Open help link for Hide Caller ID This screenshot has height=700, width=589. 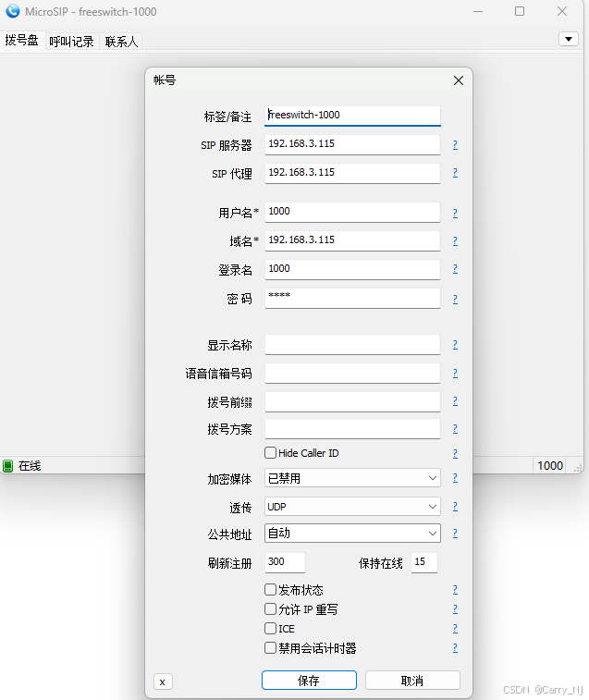click(455, 454)
